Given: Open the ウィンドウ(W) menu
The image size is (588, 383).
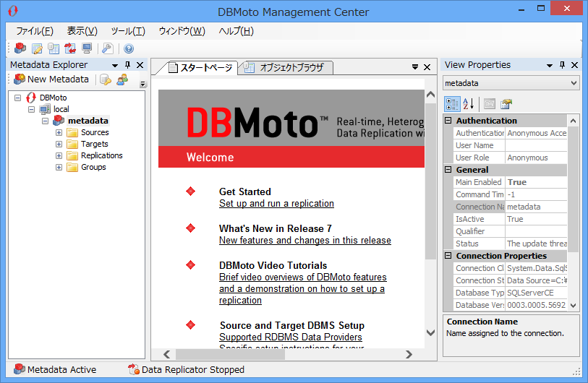Looking at the screenshot, I should [x=182, y=31].
